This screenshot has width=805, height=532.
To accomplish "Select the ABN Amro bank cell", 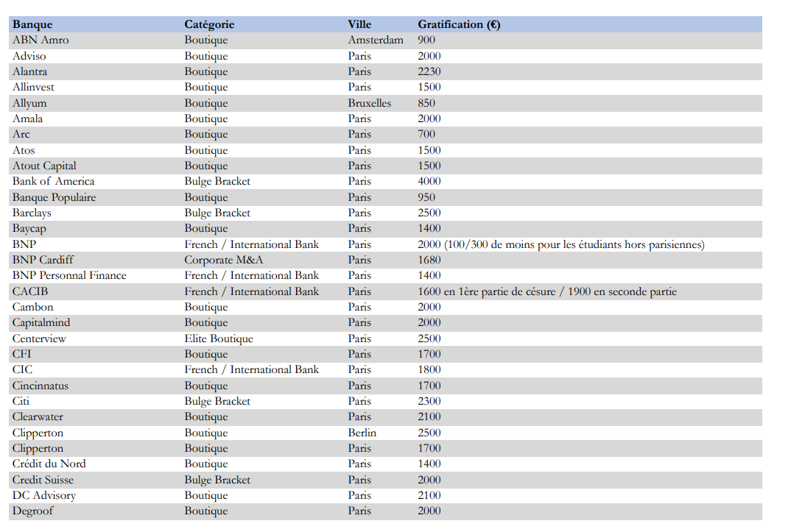I will click(x=41, y=40).
